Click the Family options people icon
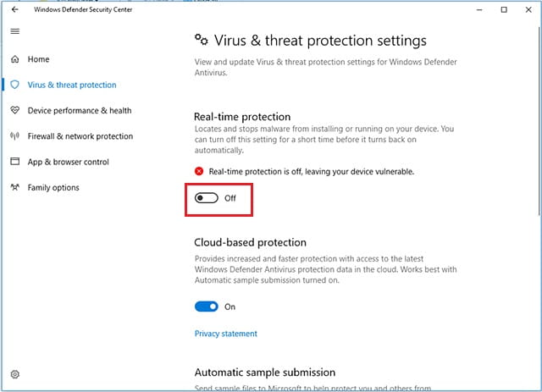This screenshot has height=392, width=542. 15,187
